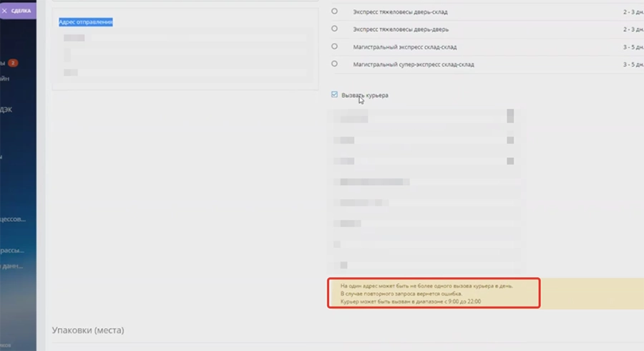Pick the Магистральный супер-экспресс склад-склад tariff
644x351 pixels.
pos(335,64)
